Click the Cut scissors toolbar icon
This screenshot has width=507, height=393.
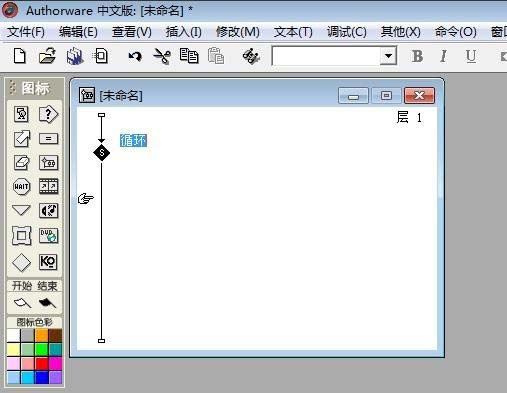(x=162, y=56)
